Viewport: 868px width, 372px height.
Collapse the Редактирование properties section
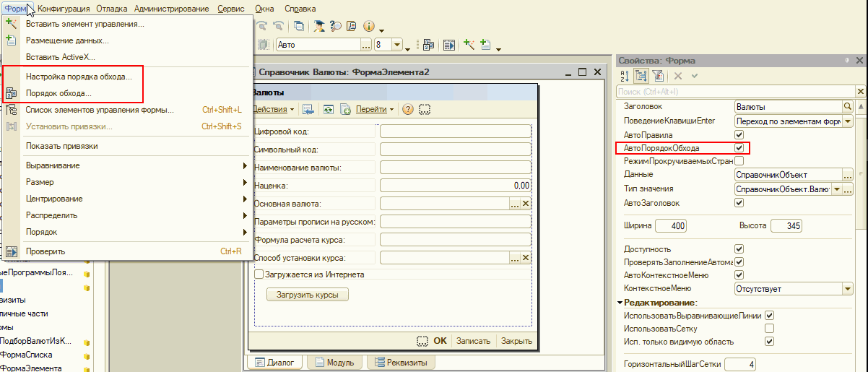click(620, 303)
